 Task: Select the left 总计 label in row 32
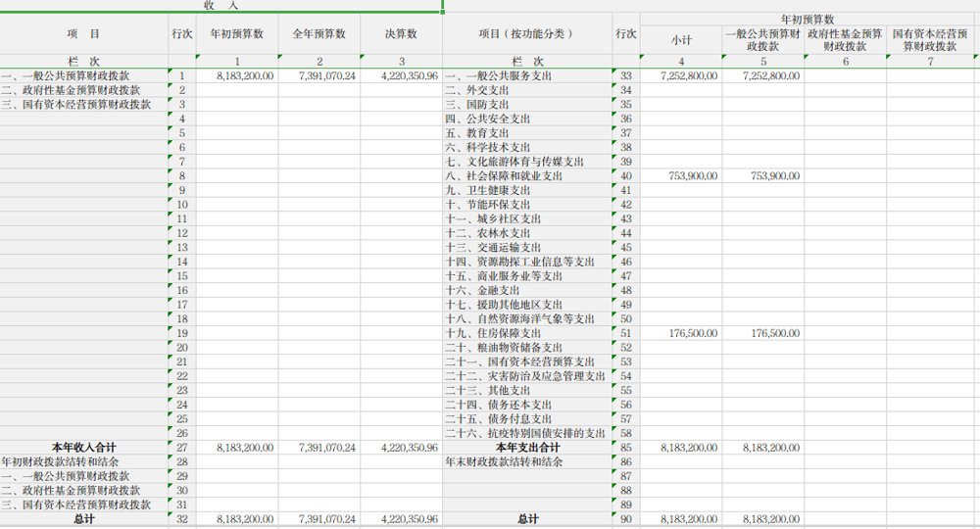83,519
